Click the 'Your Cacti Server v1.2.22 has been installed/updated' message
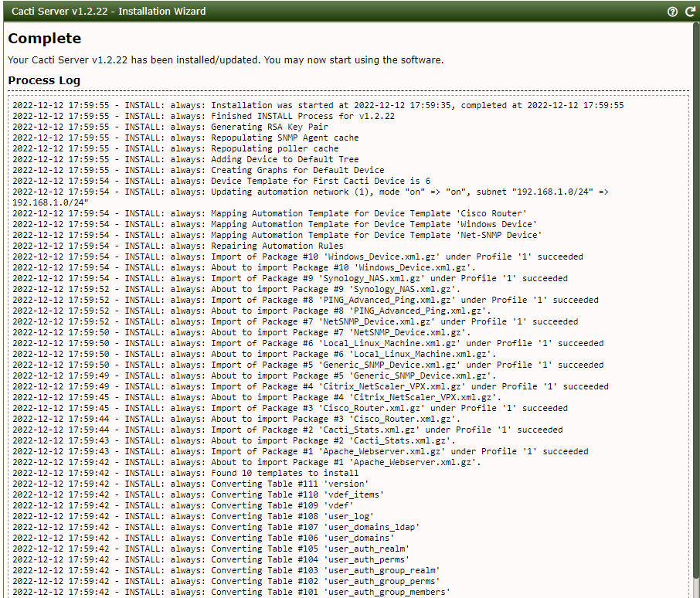 coord(226,59)
